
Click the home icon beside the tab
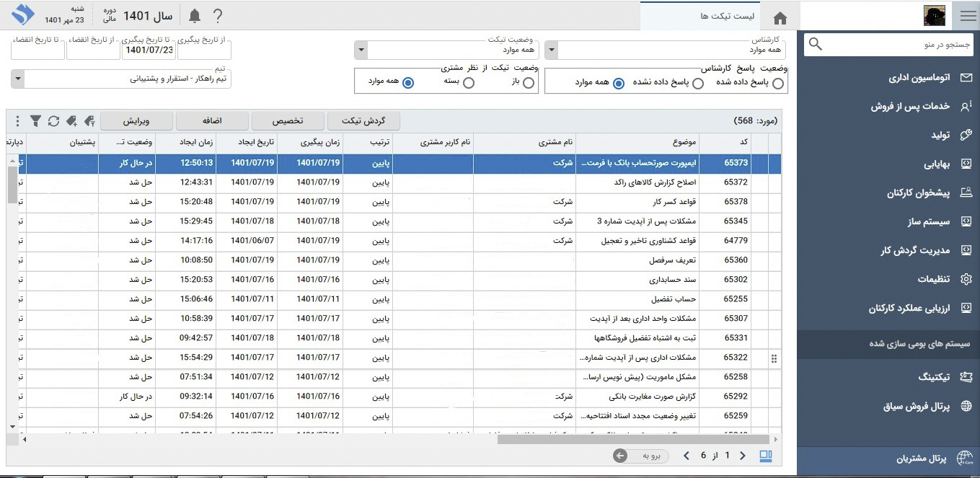pyautogui.click(x=780, y=18)
